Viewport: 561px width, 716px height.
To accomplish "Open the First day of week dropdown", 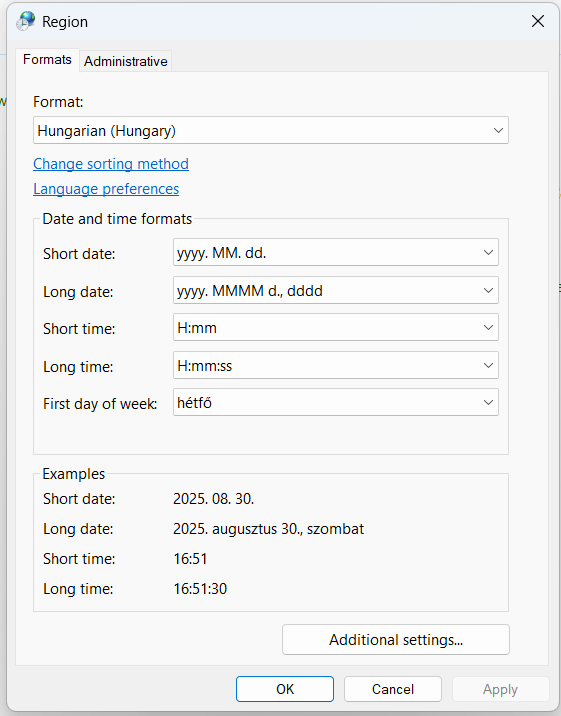I will pyautogui.click(x=336, y=402).
